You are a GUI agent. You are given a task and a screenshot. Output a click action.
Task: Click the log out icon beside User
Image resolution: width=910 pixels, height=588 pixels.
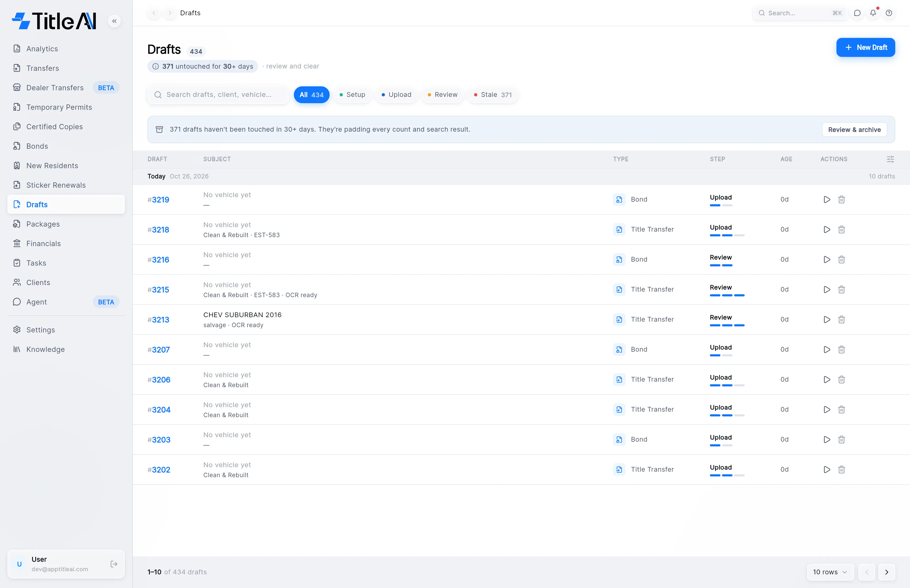(x=114, y=564)
